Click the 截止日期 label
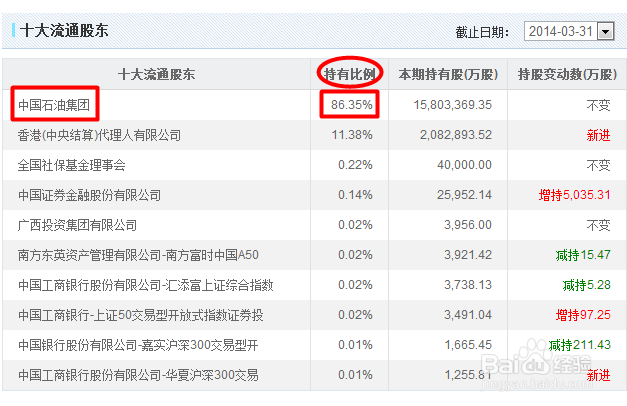Viewport: 627px width, 406px height. [482, 32]
